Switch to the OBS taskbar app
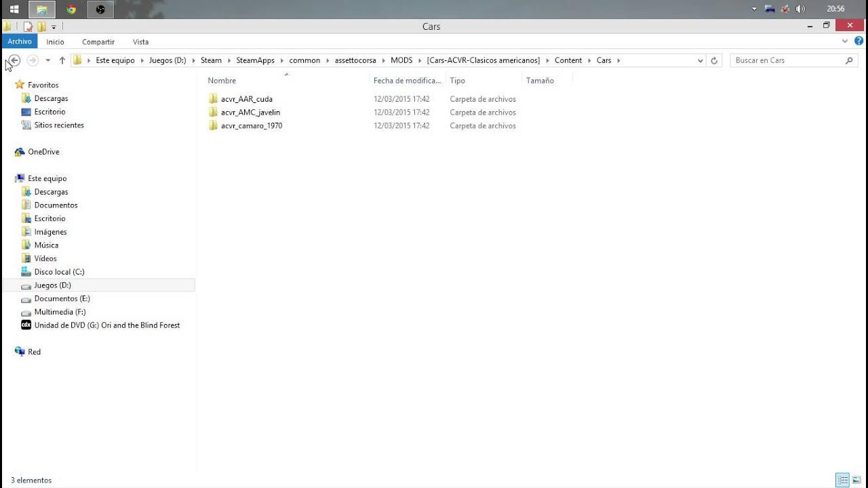 100,9
